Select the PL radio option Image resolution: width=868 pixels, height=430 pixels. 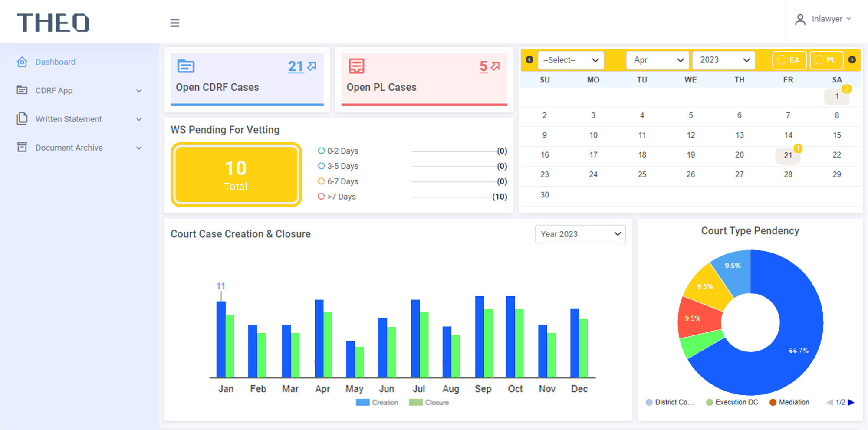[x=819, y=60]
